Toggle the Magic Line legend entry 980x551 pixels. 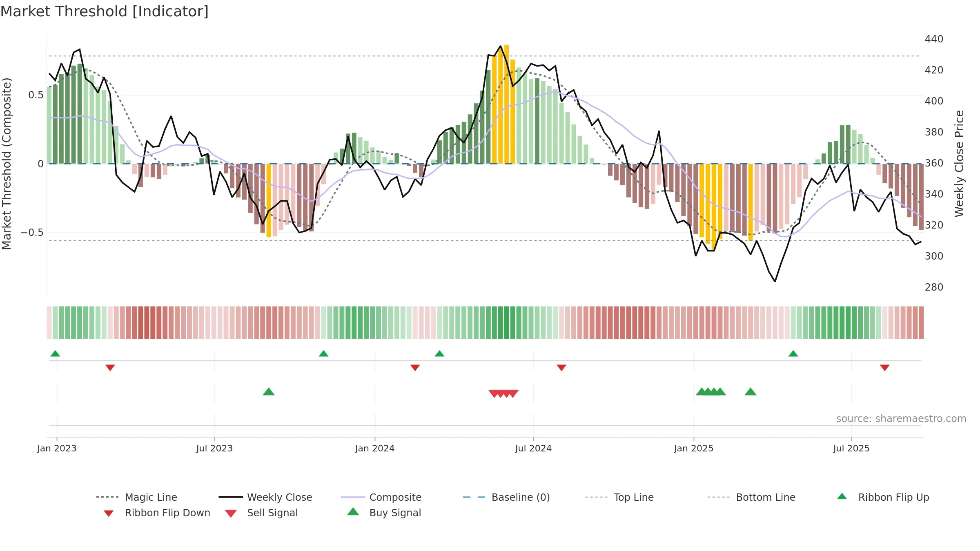pyautogui.click(x=137, y=497)
